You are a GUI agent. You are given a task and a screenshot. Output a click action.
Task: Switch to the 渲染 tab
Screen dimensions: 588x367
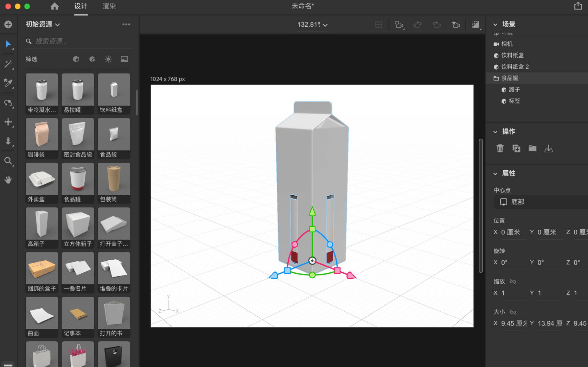[x=109, y=6]
